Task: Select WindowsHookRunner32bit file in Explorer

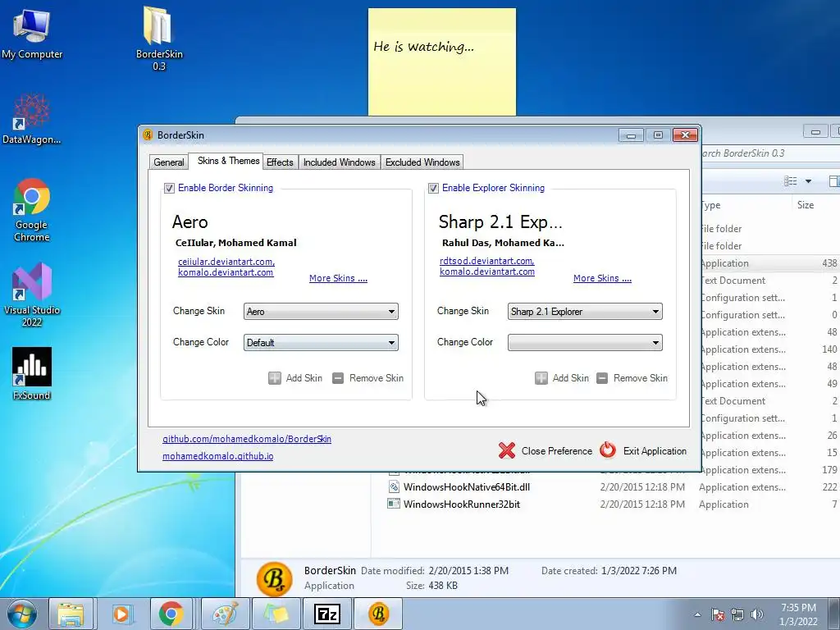Action: point(461,504)
